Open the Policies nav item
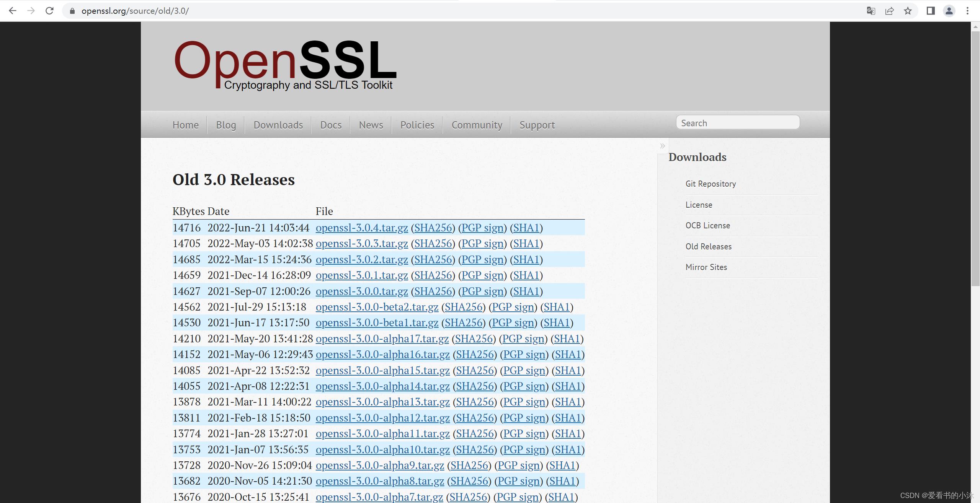This screenshot has height=503, width=980. pyautogui.click(x=417, y=125)
